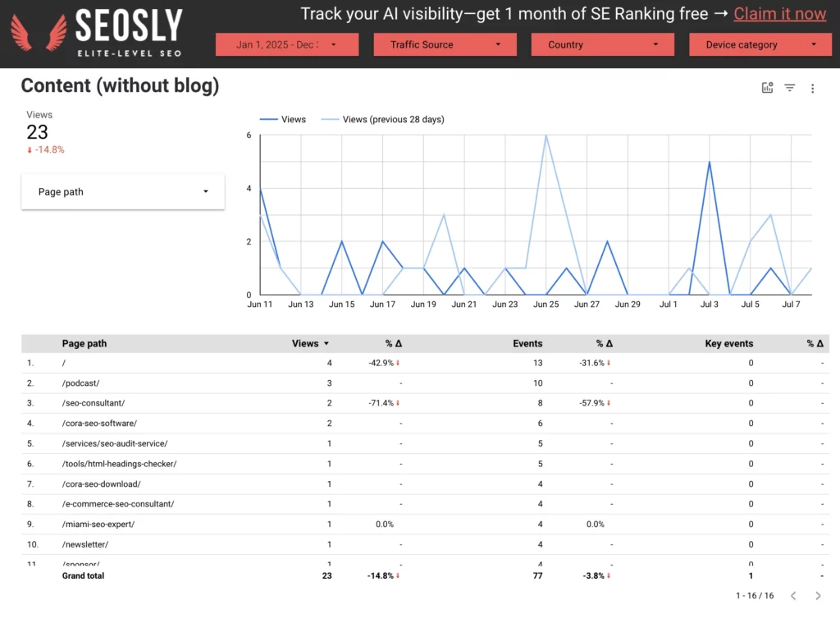Sort by Key events column header
This screenshot has height=628, width=840.
click(728, 344)
